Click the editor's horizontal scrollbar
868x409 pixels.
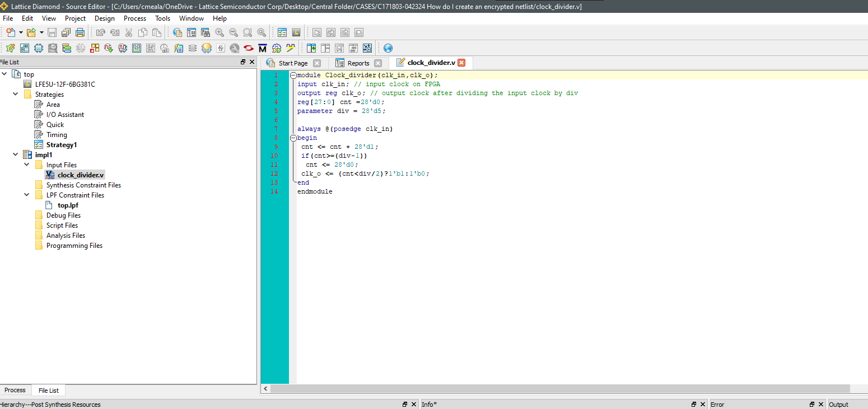tap(560, 388)
